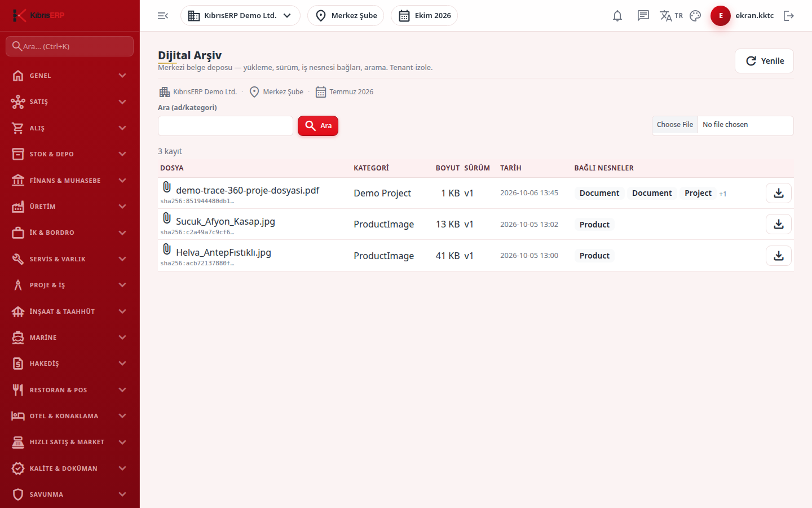This screenshot has height=508, width=812.
Task: Open the RESTORAN & POS menu
Action: pos(70,390)
